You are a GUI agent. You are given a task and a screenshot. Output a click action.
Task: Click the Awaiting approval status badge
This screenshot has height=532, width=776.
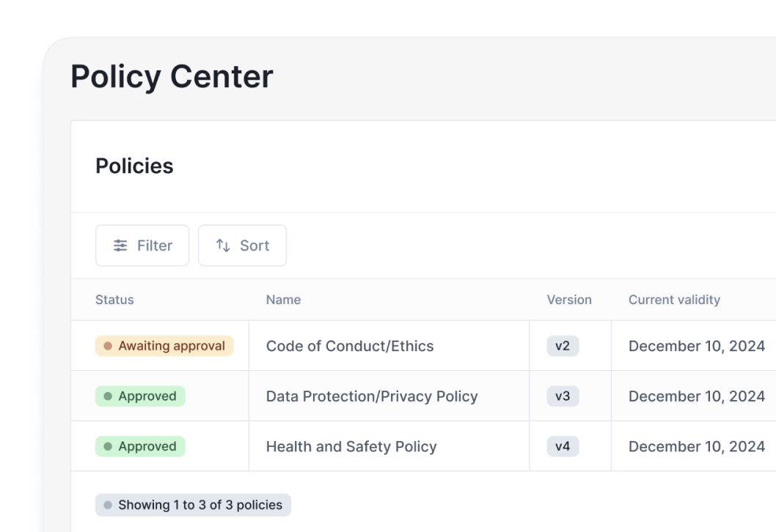pos(164,346)
